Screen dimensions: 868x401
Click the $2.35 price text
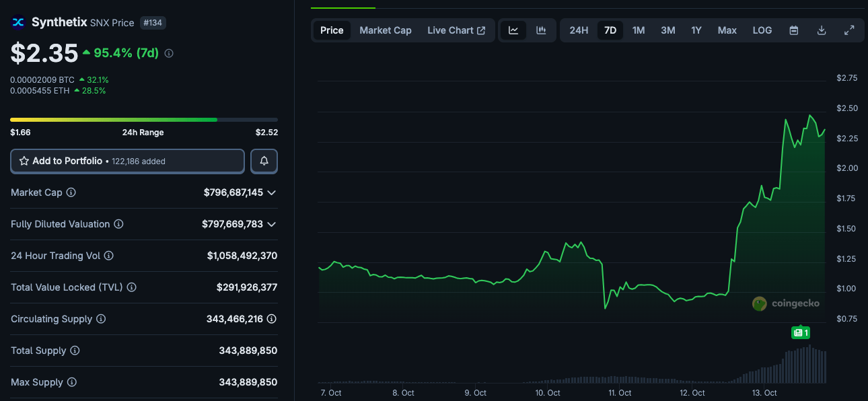pyautogui.click(x=44, y=53)
